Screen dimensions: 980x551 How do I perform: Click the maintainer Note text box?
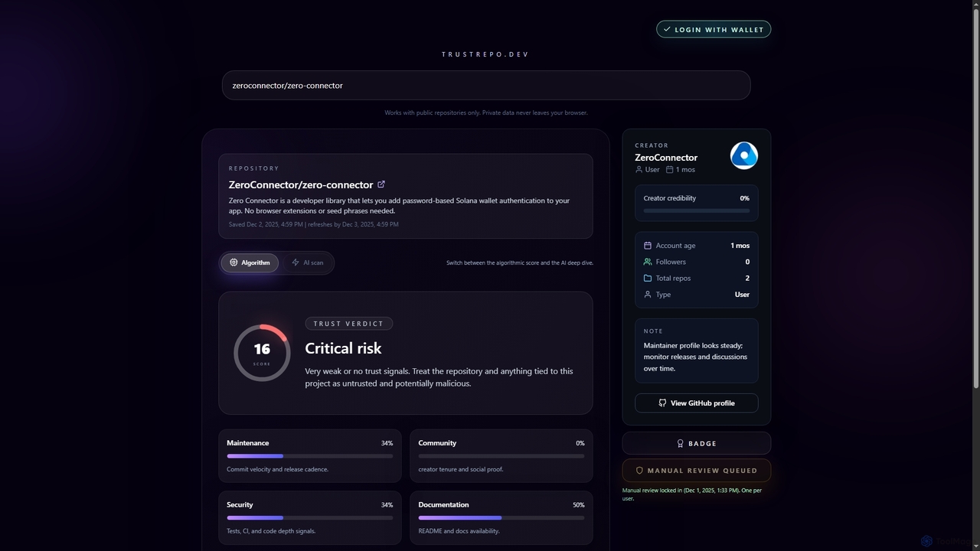pyautogui.click(x=697, y=350)
